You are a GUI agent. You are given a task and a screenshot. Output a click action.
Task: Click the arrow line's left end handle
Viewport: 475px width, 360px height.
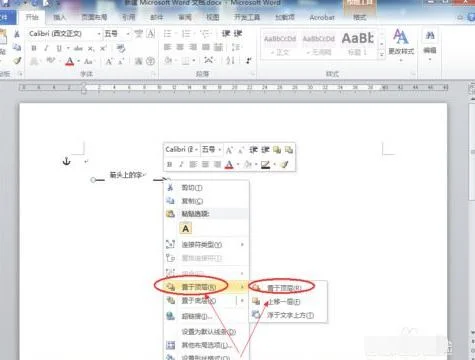pos(93,180)
